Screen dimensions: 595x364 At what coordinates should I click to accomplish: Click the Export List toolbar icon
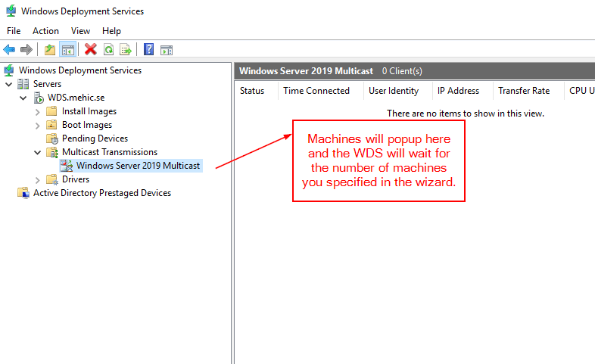(126, 50)
